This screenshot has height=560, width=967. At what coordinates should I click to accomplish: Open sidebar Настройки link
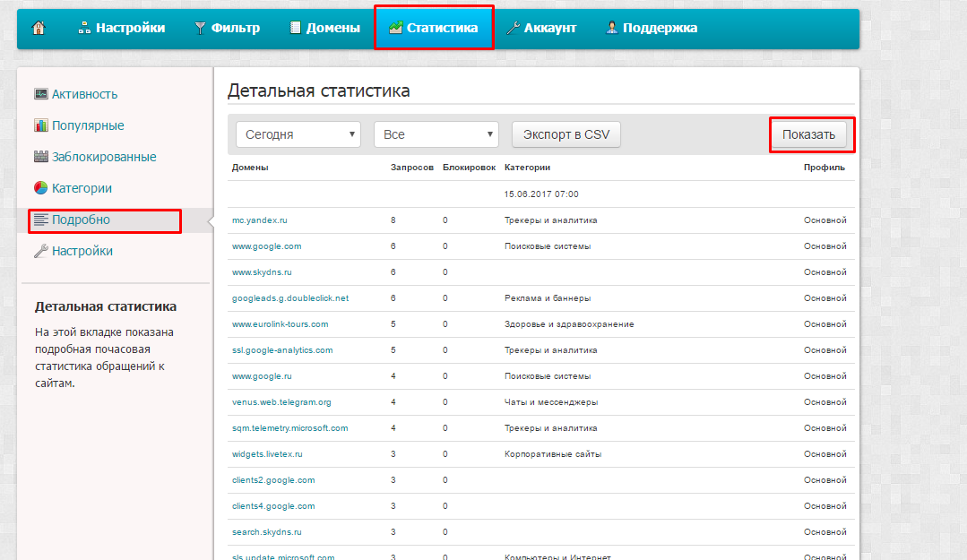(x=82, y=251)
